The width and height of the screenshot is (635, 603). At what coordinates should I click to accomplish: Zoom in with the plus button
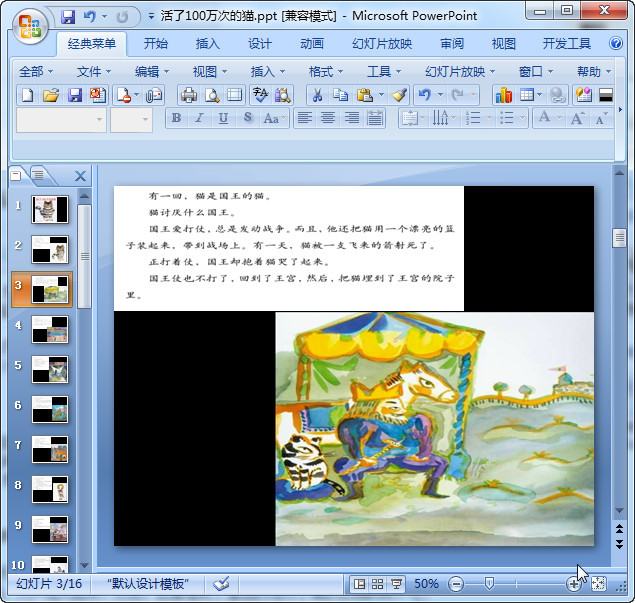click(573, 584)
